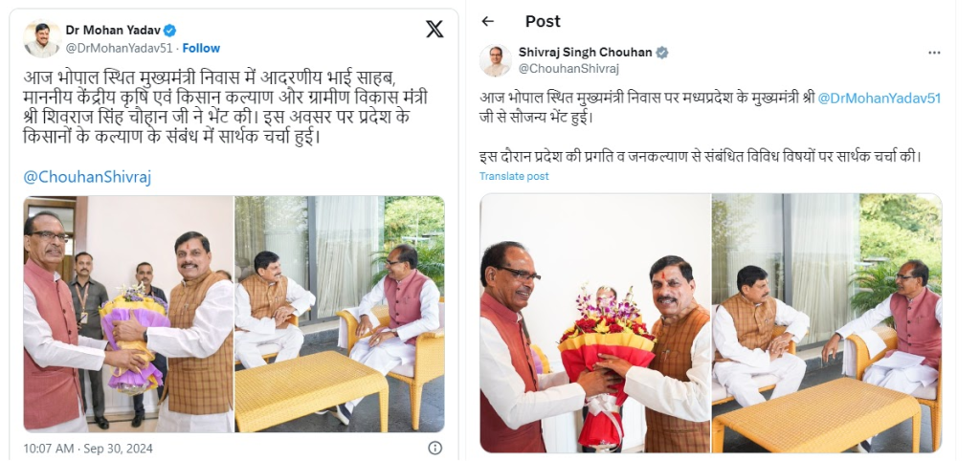The width and height of the screenshot is (980, 461).
Task: Open Shivraj Singh Chouhan's profile avatar
Action: 496,60
